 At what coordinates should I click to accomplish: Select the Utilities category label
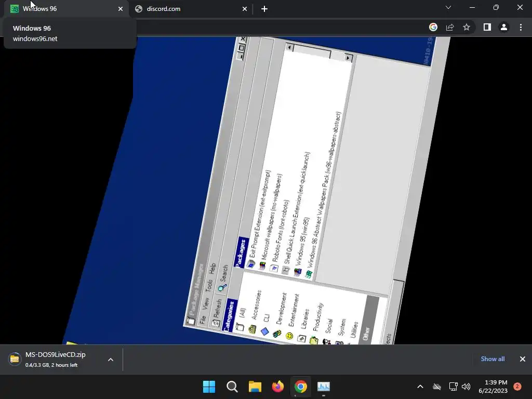[354, 329]
